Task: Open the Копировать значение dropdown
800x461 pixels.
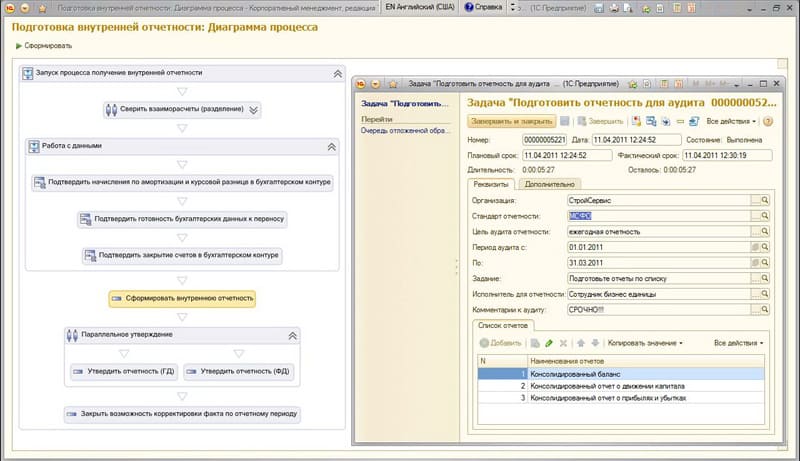Action: tap(645, 343)
